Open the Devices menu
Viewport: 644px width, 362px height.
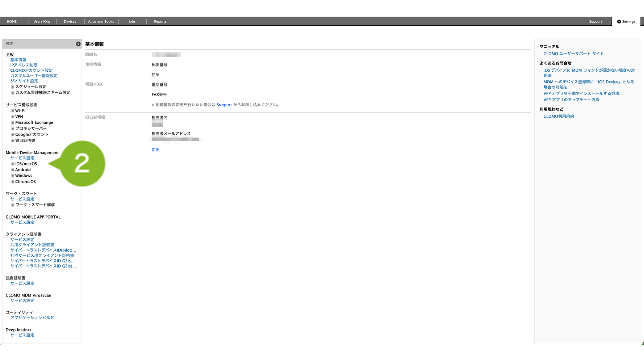[x=70, y=22]
